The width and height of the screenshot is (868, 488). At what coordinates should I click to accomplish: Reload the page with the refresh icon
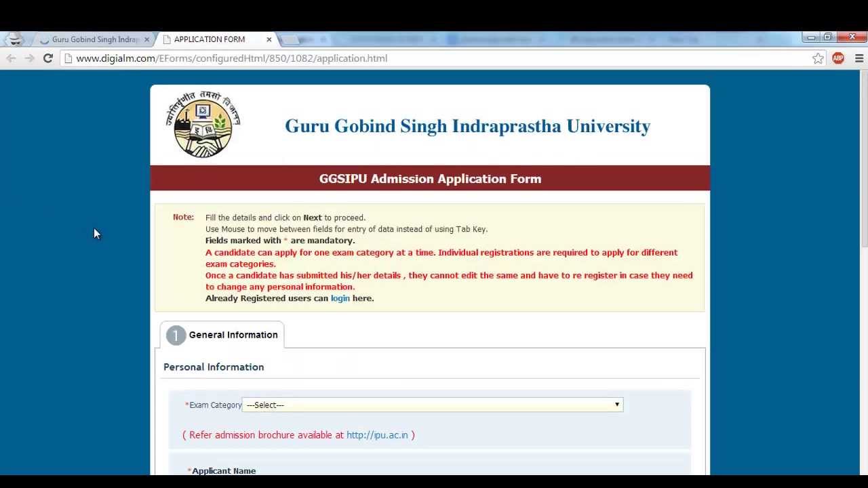(x=47, y=58)
